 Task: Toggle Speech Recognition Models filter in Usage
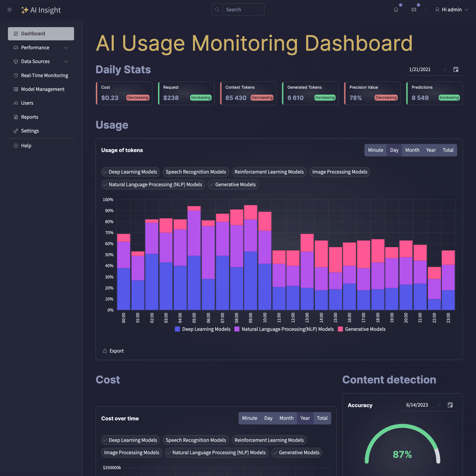click(x=196, y=172)
